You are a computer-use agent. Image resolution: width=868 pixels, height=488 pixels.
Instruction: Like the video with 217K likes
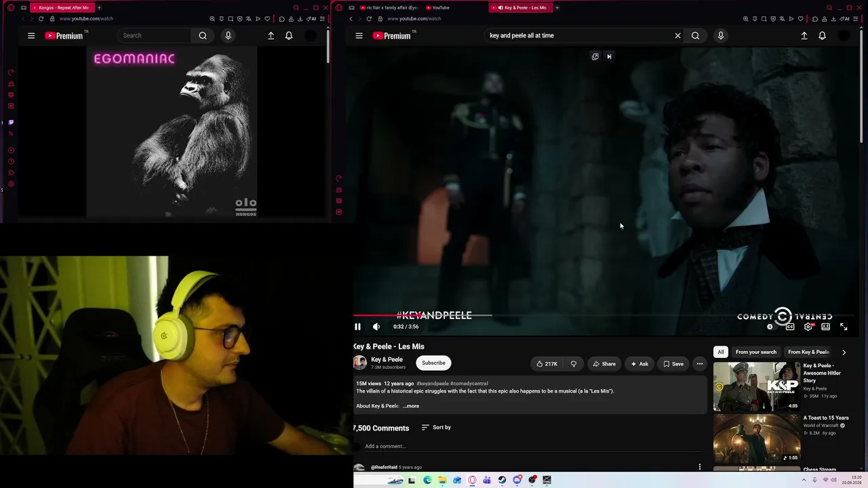click(x=547, y=364)
